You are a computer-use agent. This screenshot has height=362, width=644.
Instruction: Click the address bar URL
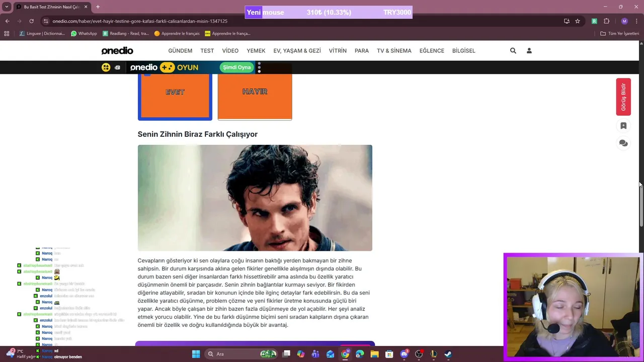[140, 21]
